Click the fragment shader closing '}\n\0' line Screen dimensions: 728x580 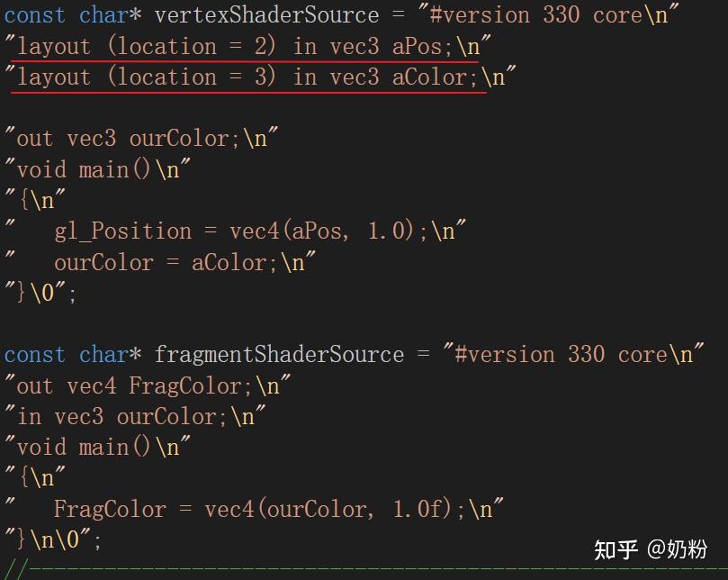pos(52,539)
